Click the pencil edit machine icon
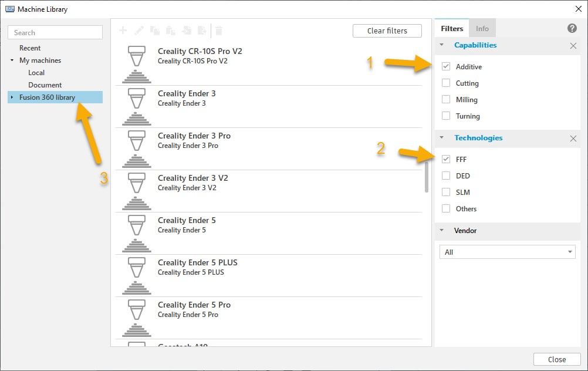 pyautogui.click(x=138, y=31)
